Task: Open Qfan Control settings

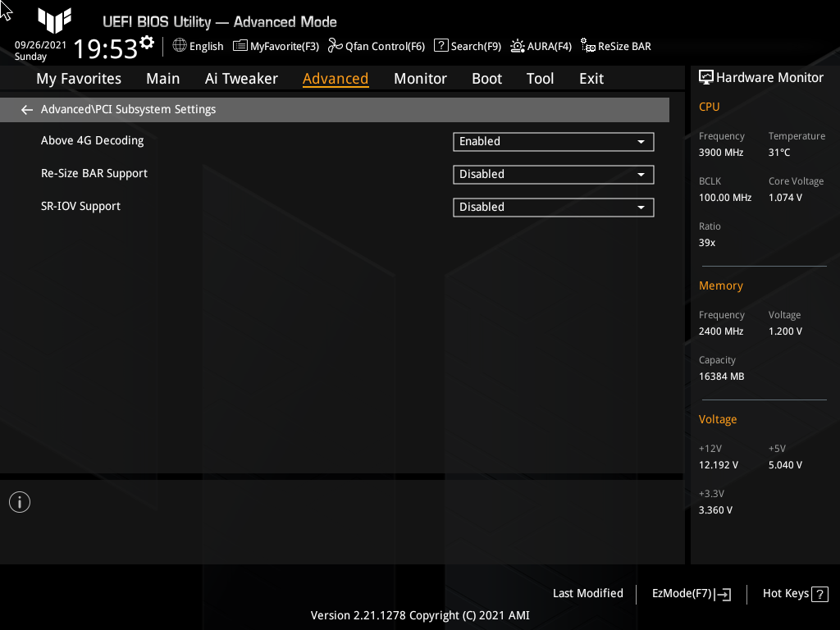Action: (x=376, y=46)
